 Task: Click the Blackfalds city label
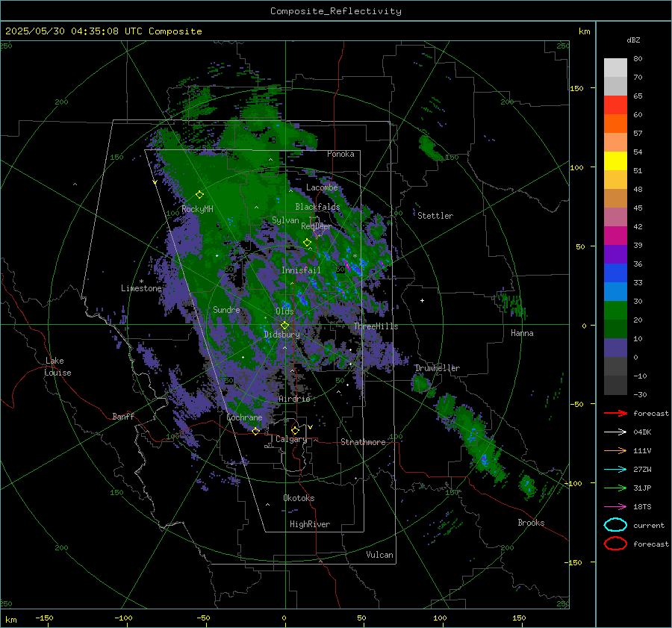point(317,207)
